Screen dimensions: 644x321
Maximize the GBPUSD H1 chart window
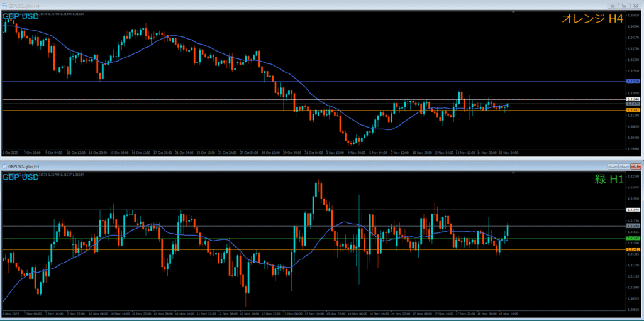click(625, 166)
